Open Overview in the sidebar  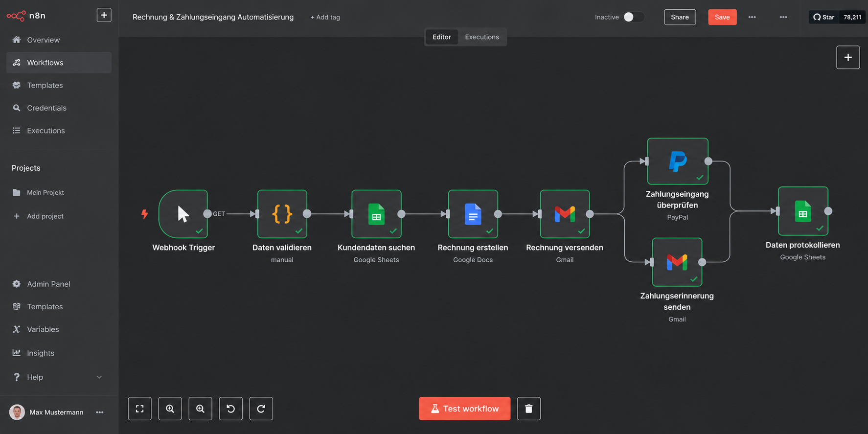click(x=59, y=40)
